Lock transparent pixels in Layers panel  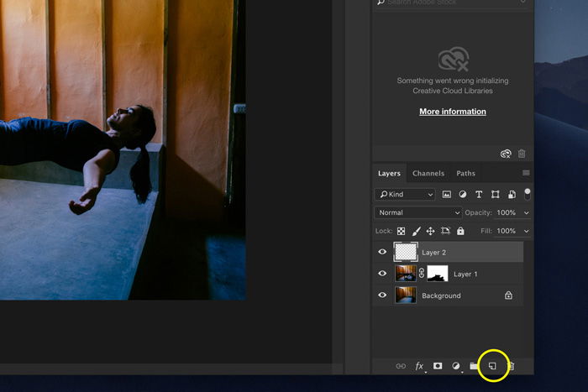tap(401, 231)
